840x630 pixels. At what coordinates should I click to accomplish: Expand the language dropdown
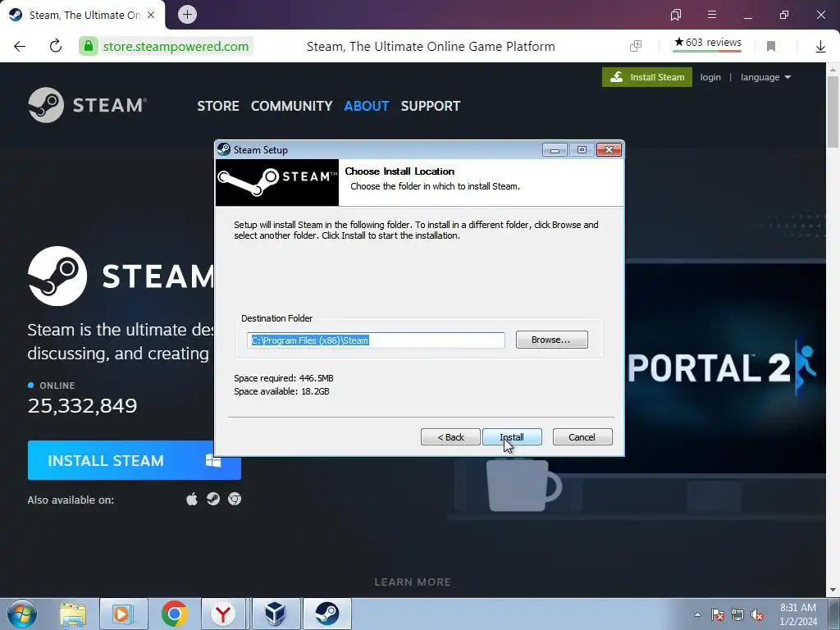coord(765,77)
